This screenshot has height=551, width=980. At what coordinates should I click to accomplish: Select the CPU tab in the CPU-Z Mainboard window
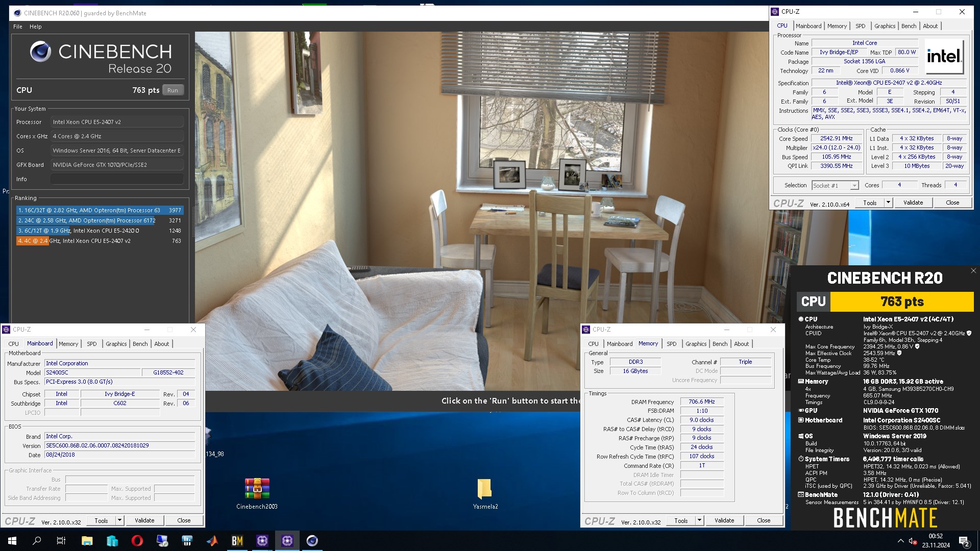click(14, 344)
